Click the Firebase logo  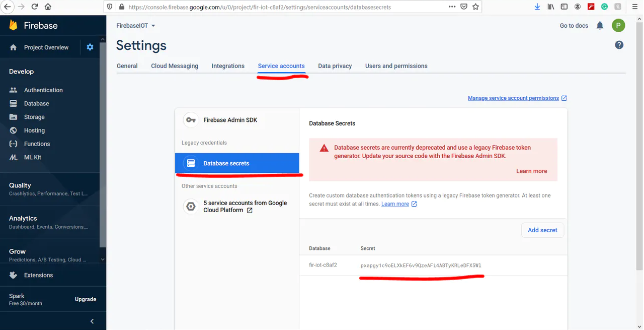[x=33, y=25]
